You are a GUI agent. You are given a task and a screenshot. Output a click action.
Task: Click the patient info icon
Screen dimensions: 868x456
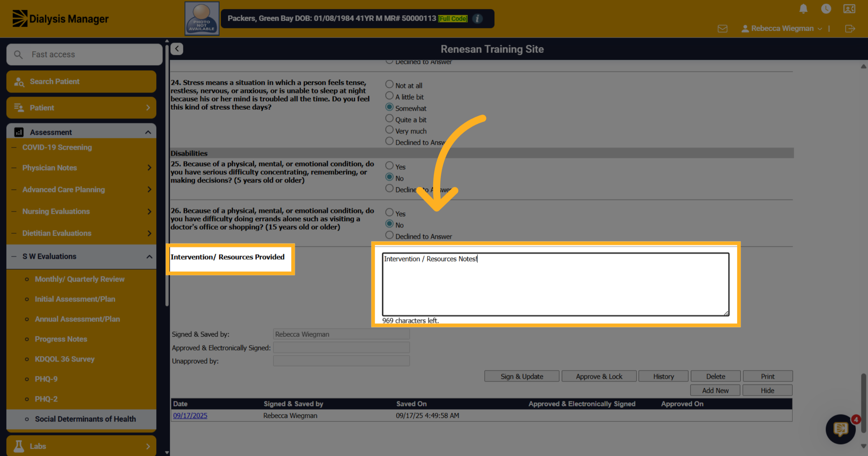(477, 18)
